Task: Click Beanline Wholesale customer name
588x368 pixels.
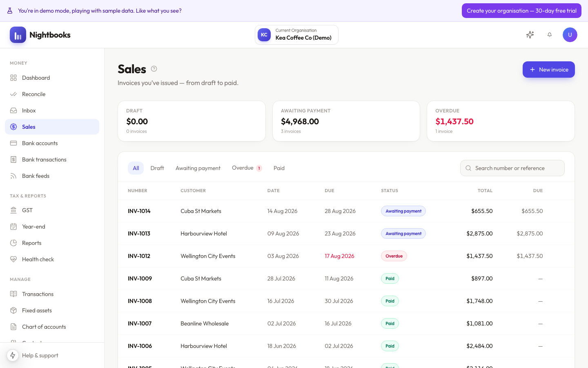Action: pos(205,323)
